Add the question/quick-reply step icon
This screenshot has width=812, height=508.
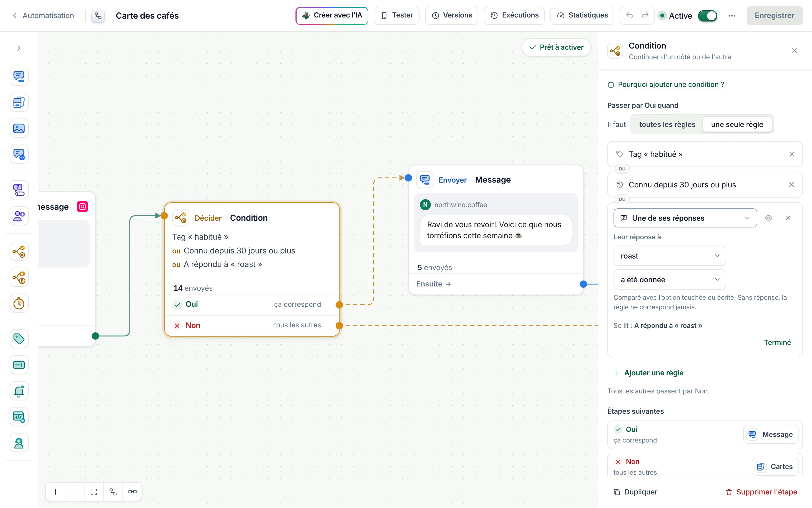click(19, 190)
